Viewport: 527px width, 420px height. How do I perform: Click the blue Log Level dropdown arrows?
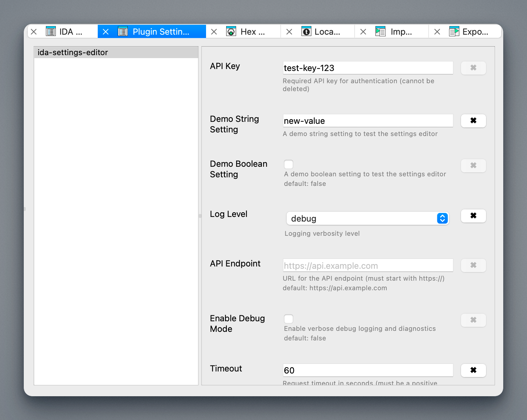click(442, 219)
